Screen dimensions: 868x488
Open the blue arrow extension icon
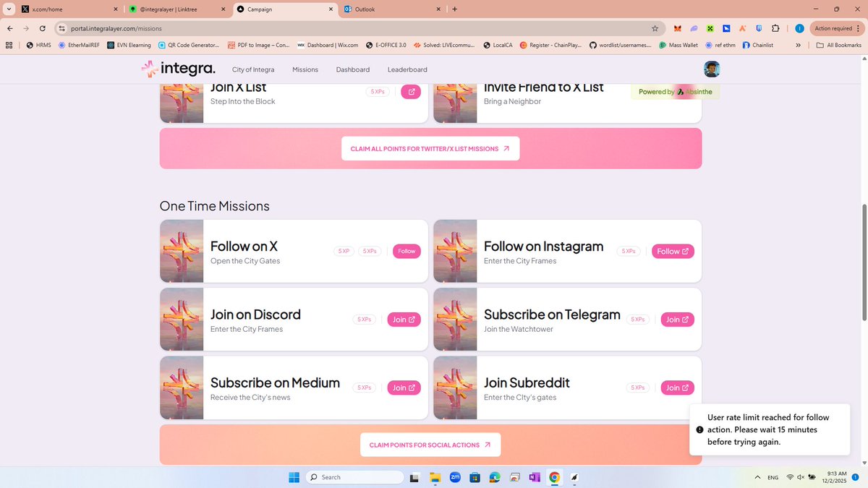[x=726, y=28]
